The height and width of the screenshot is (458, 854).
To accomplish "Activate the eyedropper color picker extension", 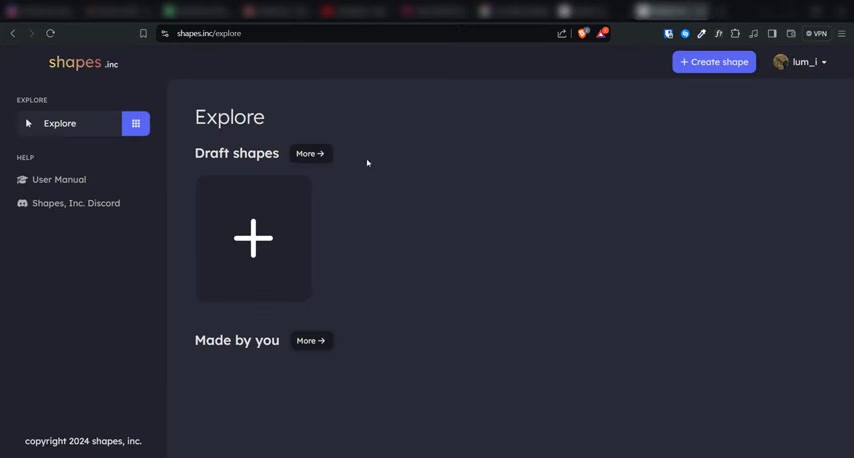I will (702, 34).
